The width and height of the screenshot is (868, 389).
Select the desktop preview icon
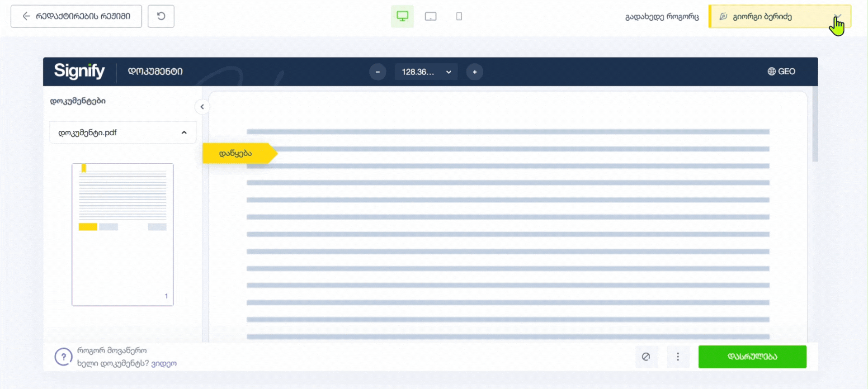[x=402, y=16]
